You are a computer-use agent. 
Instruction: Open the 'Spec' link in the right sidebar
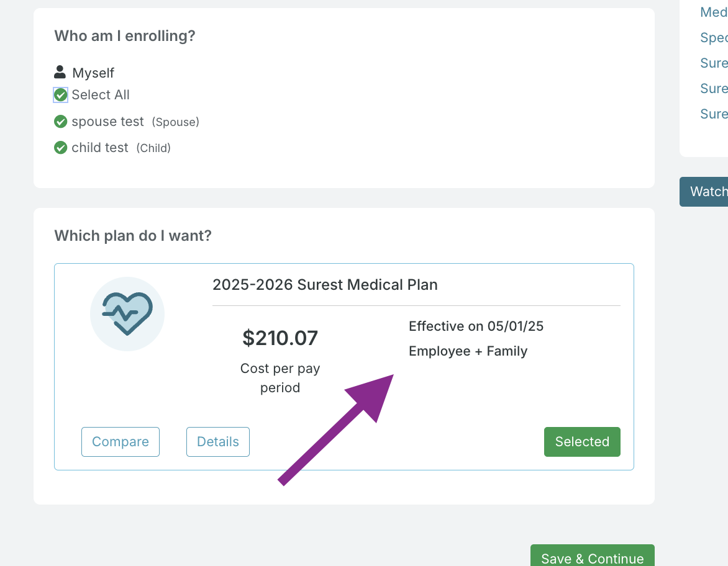point(714,38)
